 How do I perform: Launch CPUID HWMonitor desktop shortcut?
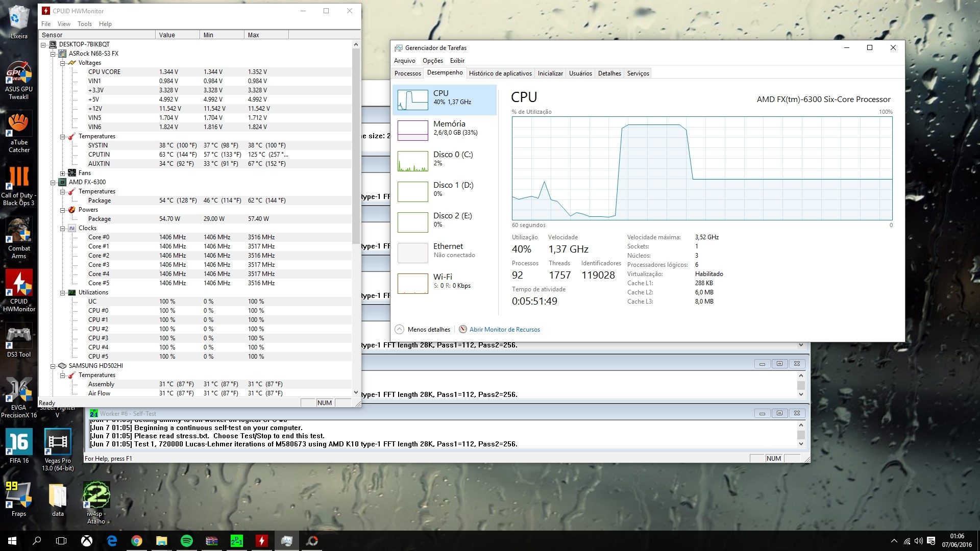tap(19, 291)
